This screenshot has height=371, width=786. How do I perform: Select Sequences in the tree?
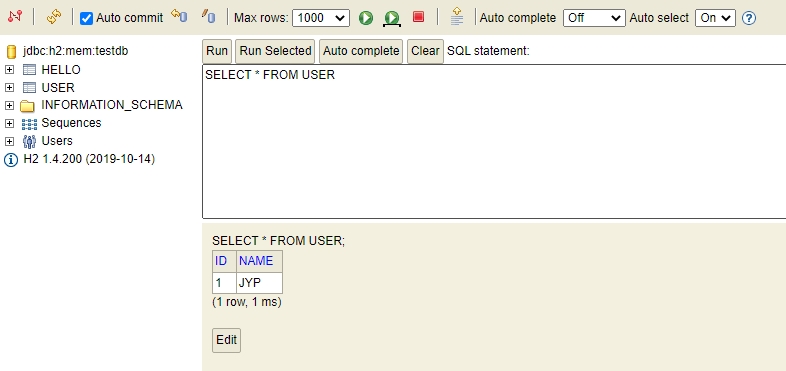tap(72, 123)
